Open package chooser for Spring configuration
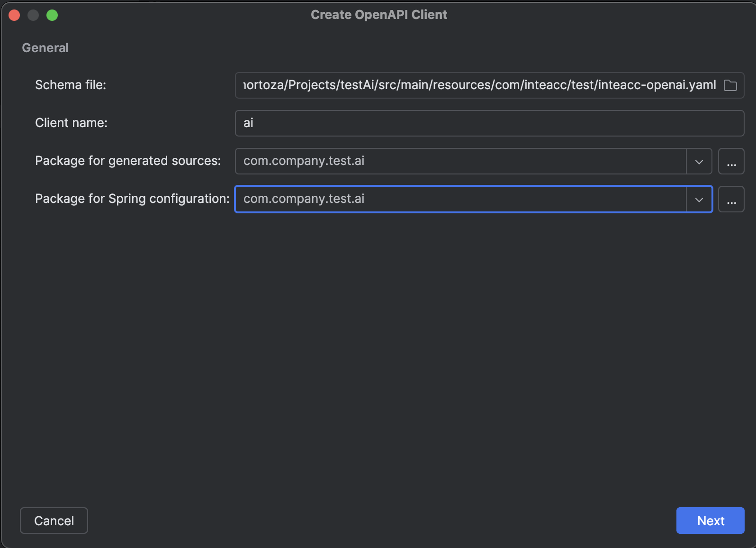This screenshot has width=756, height=548. coord(731,199)
